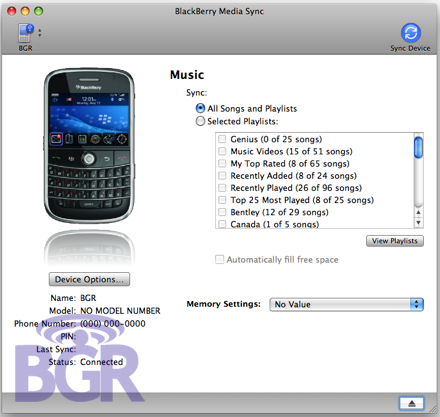
Task: Click the Name value 'BGR'
Action: pos(88,298)
